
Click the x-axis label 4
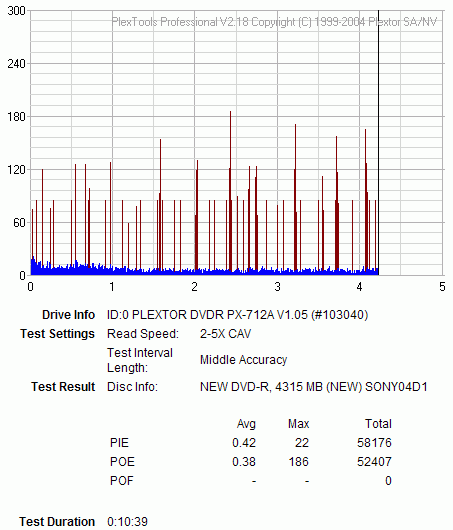coord(359,287)
